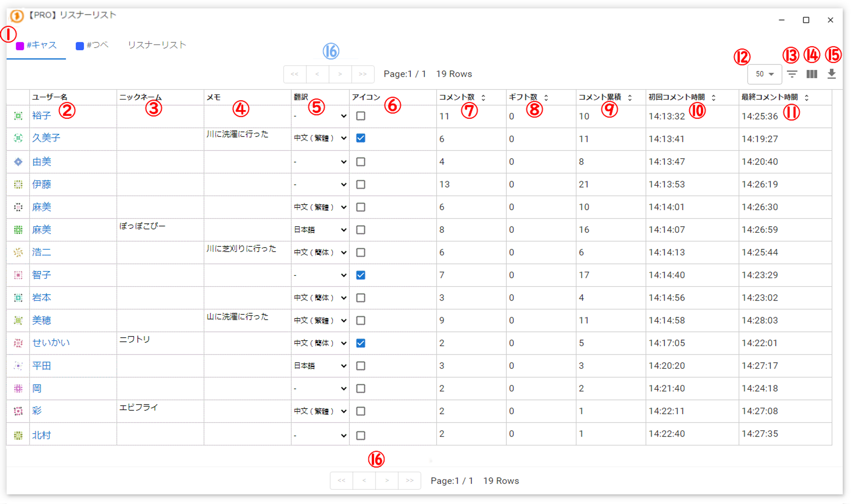Click the download export icon
The width and height of the screenshot is (853, 504).
pos(831,74)
